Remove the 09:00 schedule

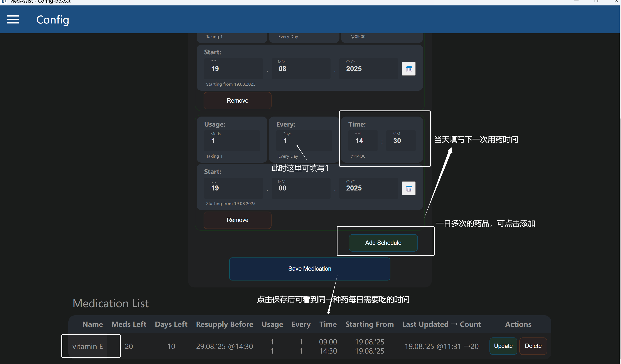(237, 100)
